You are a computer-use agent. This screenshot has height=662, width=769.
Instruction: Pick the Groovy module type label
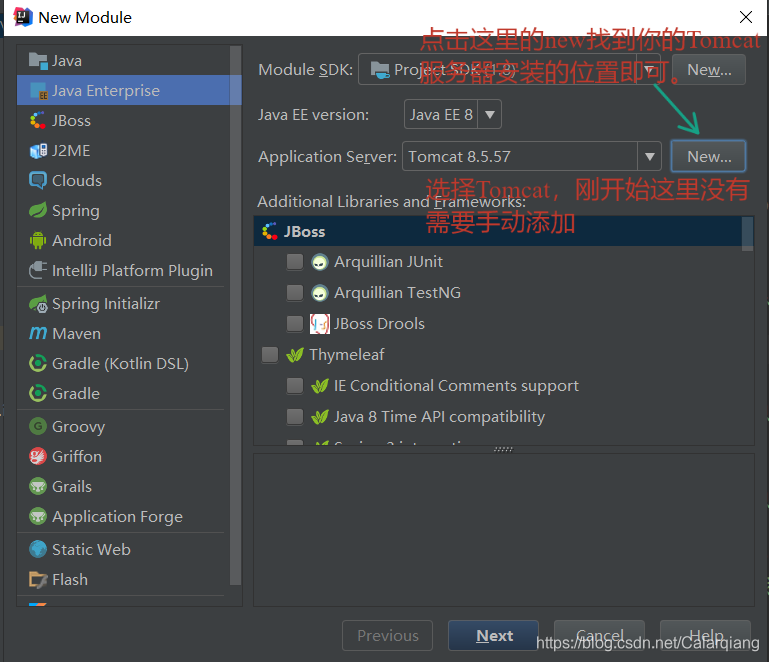(x=78, y=427)
